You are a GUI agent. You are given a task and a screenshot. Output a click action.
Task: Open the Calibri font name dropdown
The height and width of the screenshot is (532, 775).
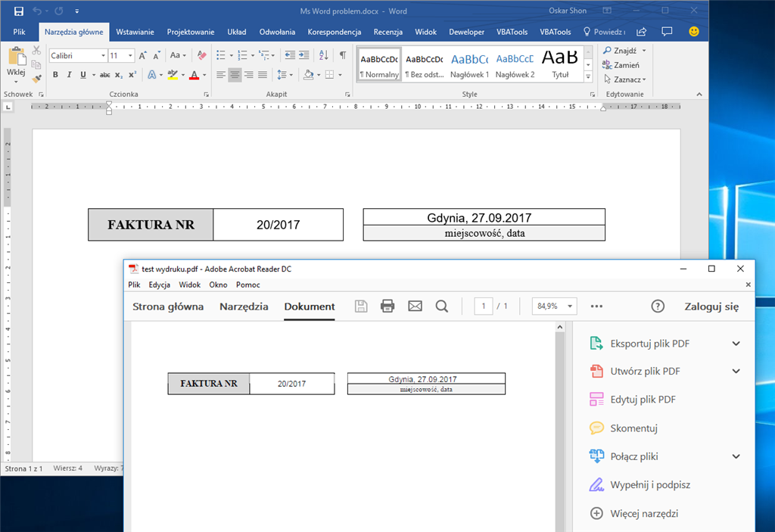coord(103,56)
